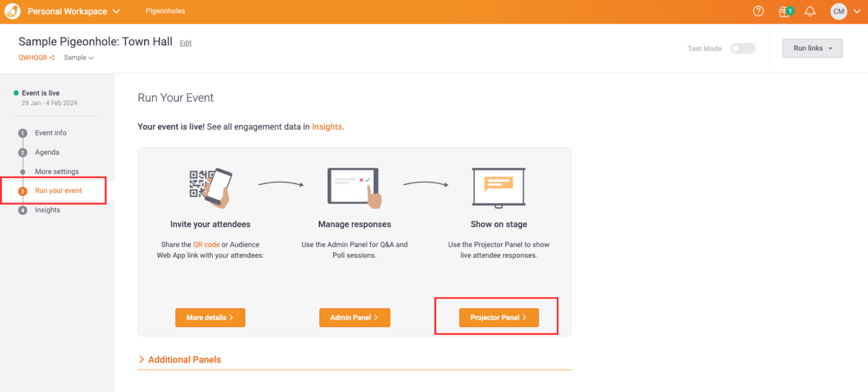Expand the Sample dropdown

point(79,57)
